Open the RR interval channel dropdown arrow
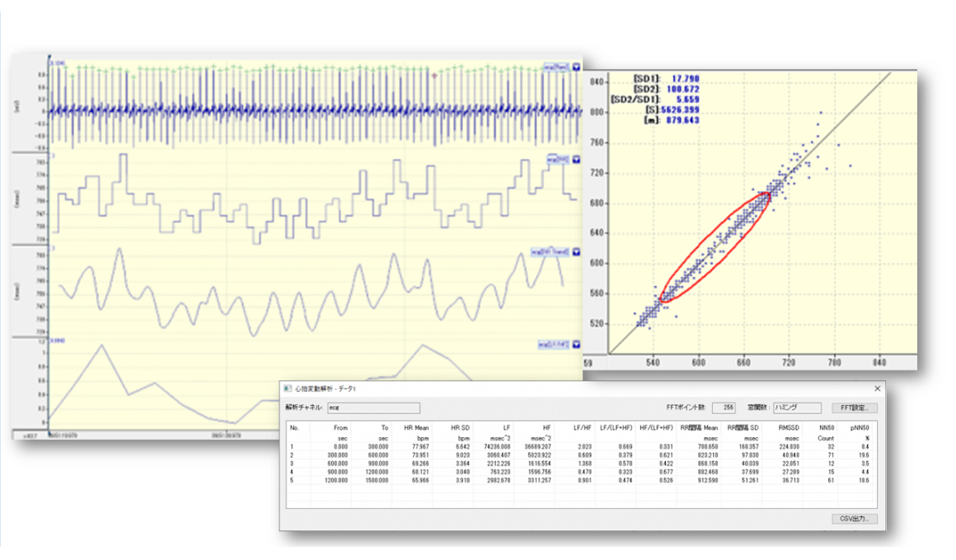Image resolution: width=956 pixels, height=560 pixels. click(576, 160)
